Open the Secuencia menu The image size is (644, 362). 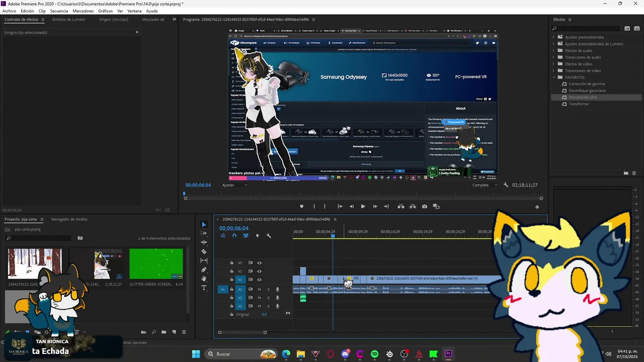point(59,11)
